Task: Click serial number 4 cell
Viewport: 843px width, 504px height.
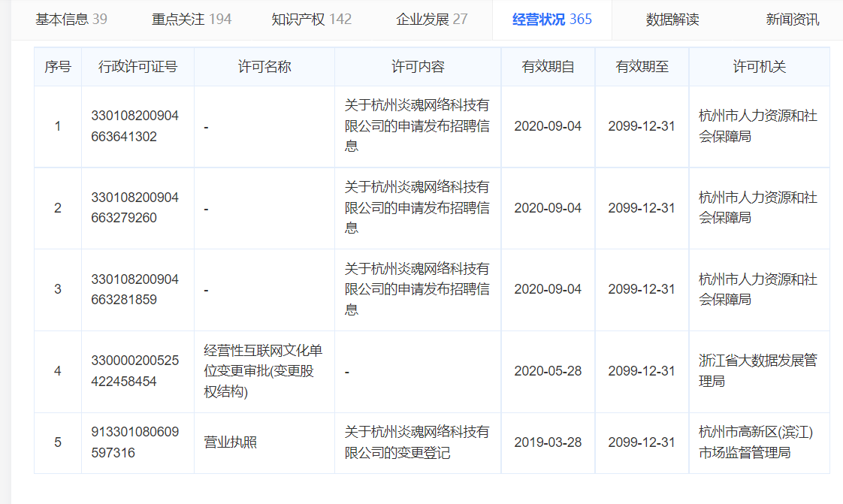Action: [58, 371]
